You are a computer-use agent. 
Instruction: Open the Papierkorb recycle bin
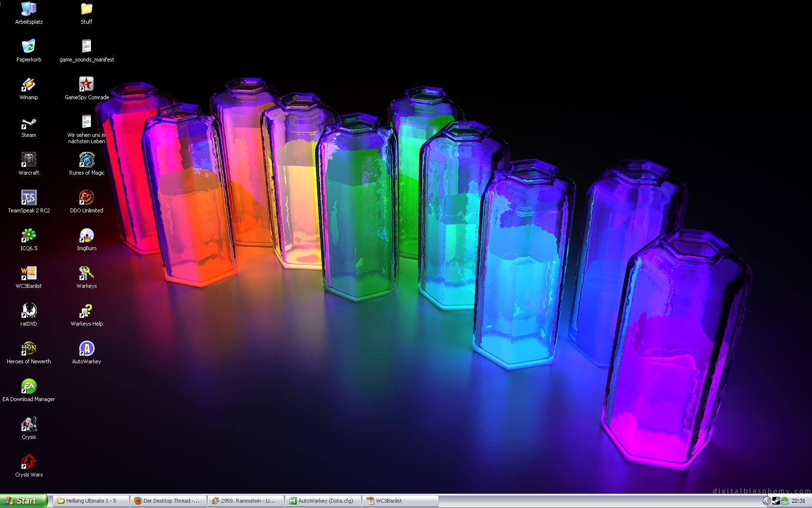click(x=29, y=47)
